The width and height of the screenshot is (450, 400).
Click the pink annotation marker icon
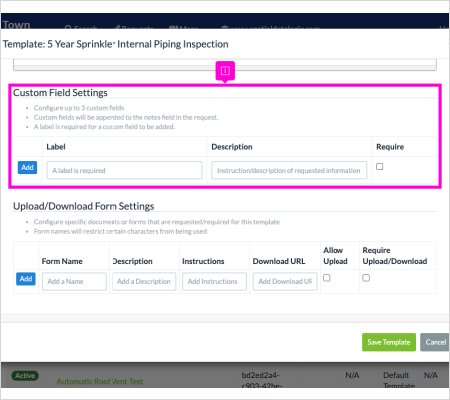[225, 71]
